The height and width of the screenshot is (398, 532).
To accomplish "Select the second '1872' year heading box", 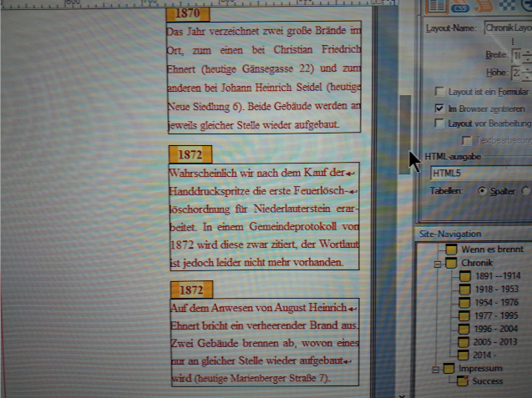I will [192, 290].
